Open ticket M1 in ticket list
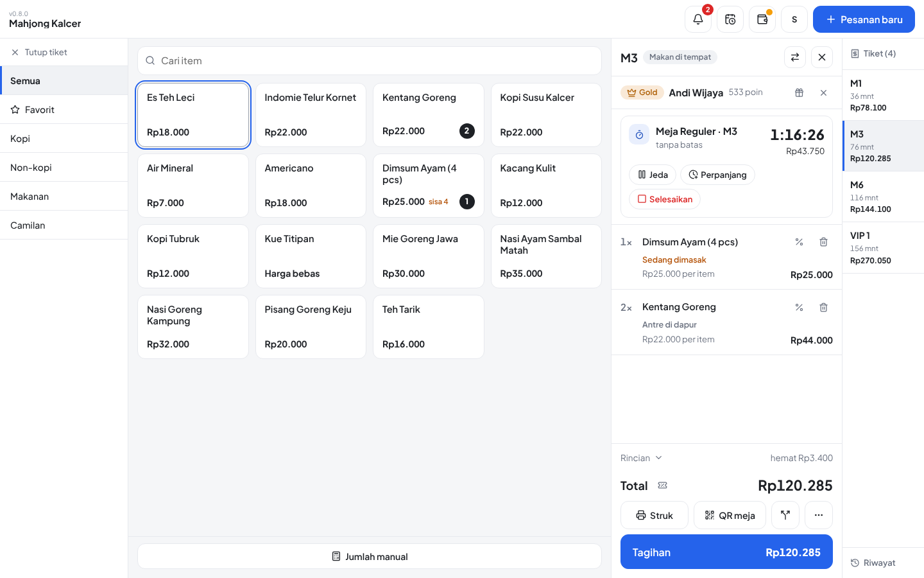Screen dimensions: 924x578 click(883, 95)
